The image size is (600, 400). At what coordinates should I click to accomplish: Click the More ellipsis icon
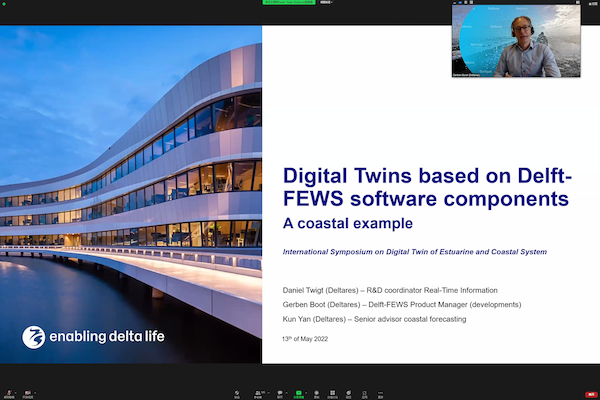coord(381,392)
